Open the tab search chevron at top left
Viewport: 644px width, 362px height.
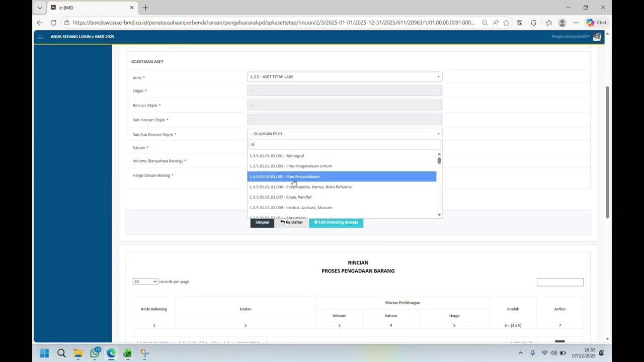pos(40,8)
